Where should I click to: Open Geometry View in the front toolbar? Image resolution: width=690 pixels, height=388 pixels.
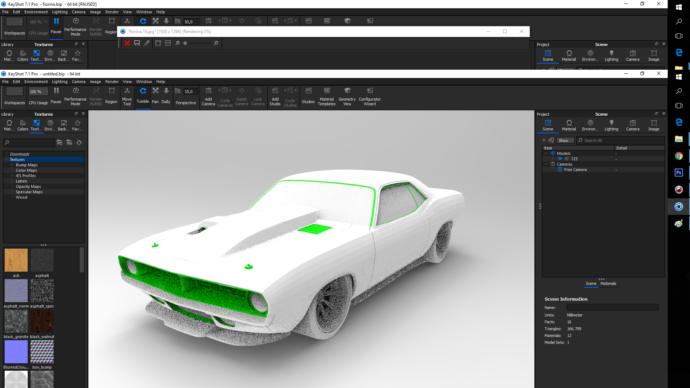pos(347,96)
